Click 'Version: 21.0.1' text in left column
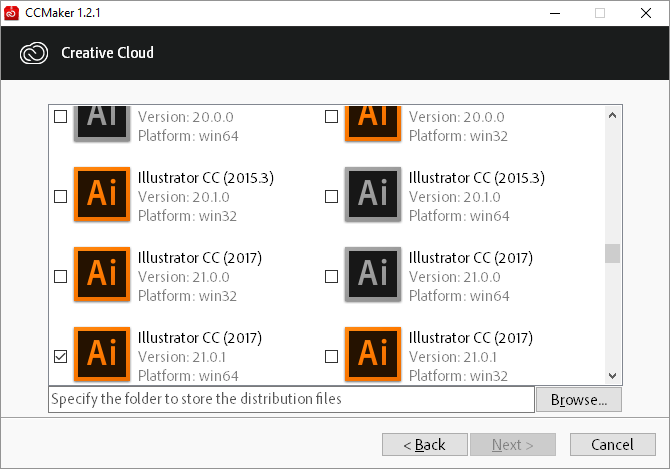 click(x=182, y=357)
